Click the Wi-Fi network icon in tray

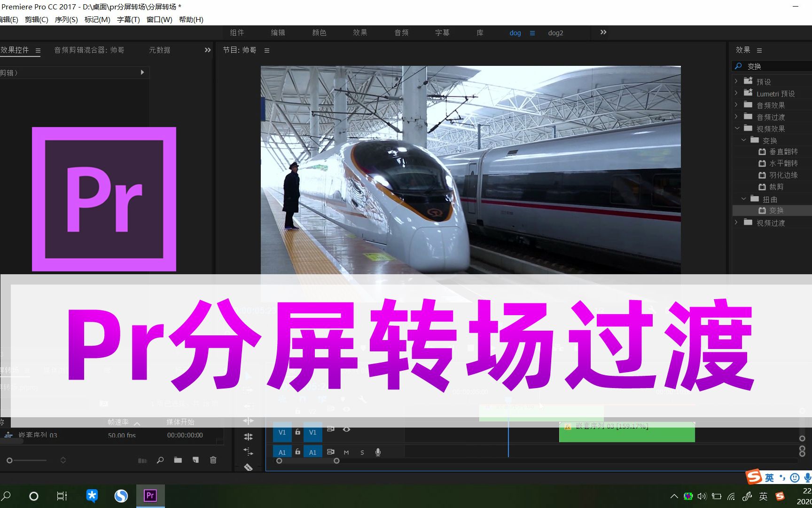pos(731,496)
